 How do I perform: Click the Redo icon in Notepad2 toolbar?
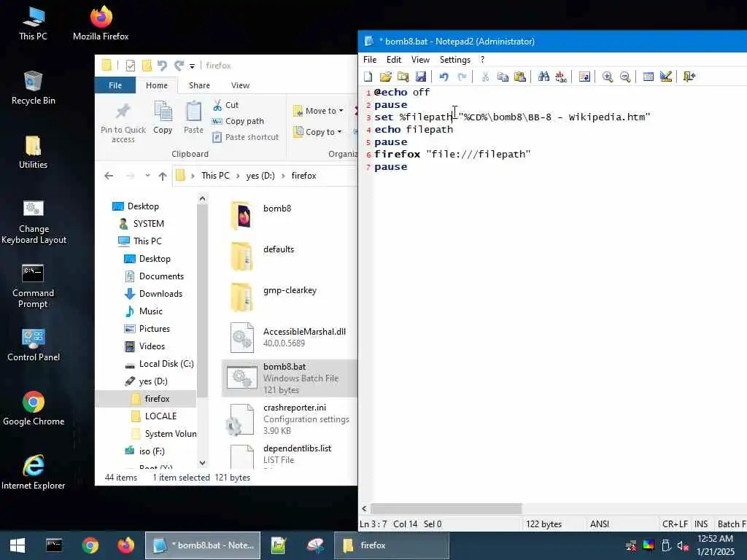462,77
